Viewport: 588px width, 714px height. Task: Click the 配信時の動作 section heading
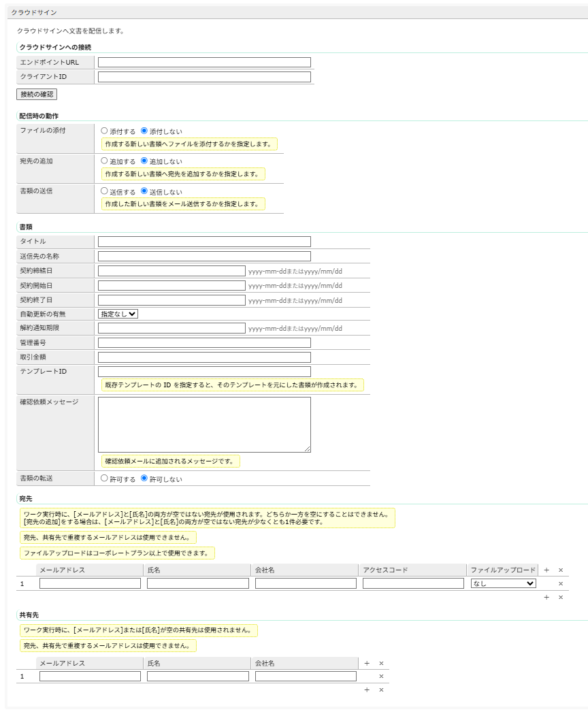(39, 116)
